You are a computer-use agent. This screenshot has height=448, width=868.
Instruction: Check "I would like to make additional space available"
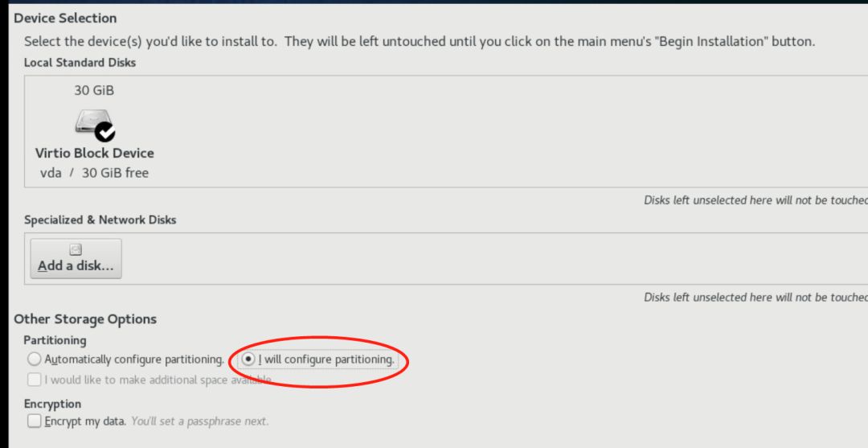(34, 380)
